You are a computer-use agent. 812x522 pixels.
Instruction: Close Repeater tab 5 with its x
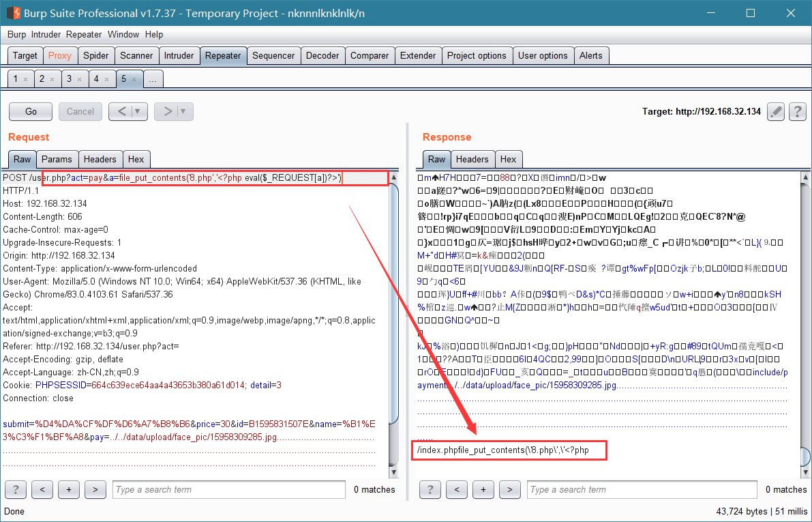click(134, 79)
